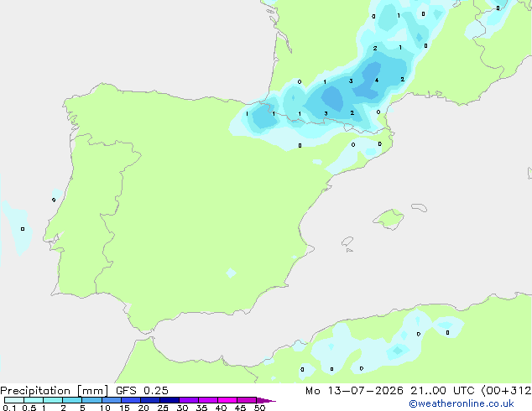The height and width of the screenshot is (411, 532).
Task: Click the '10' legend label
Action: tap(105, 408)
